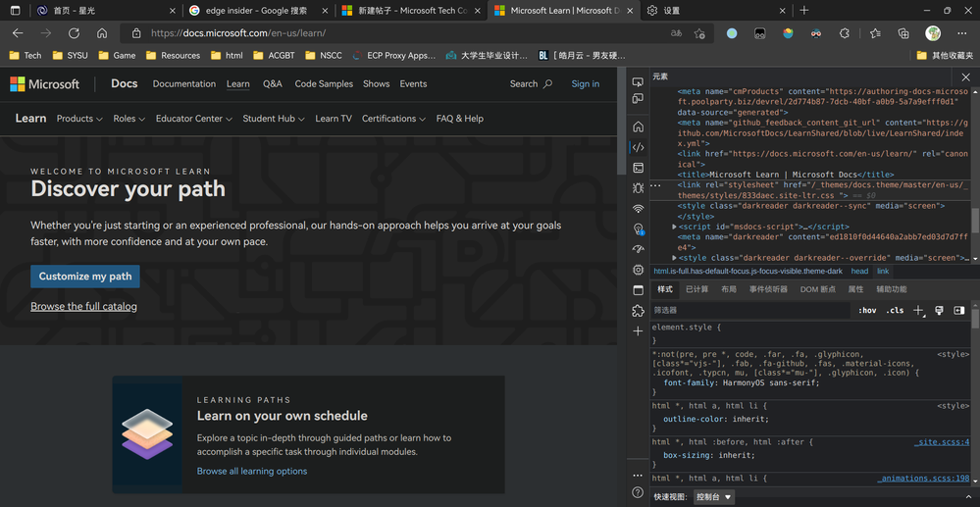Switch to the DOM 断点 tab
Screen dimensions: 980x507
coord(817,289)
